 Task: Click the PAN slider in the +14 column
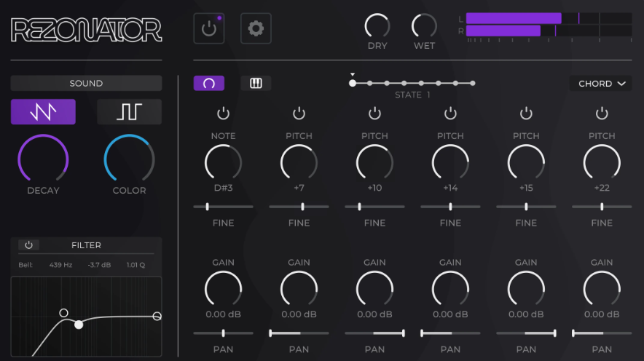pos(450,333)
